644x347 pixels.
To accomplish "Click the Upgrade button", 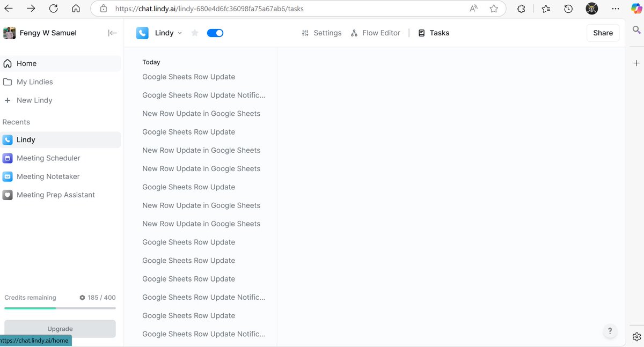I will 60,329.
